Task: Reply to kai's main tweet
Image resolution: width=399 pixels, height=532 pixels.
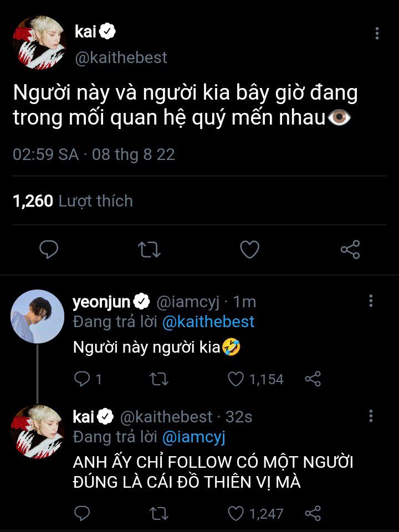Action: [49, 250]
